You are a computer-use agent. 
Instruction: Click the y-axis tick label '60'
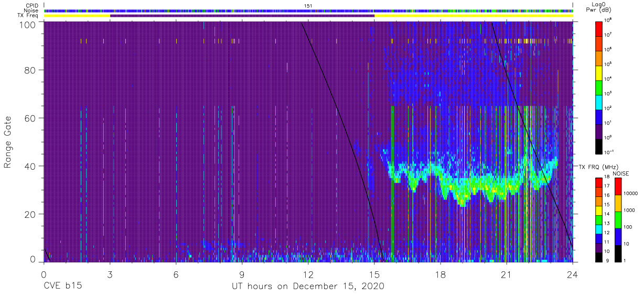coord(31,118)
